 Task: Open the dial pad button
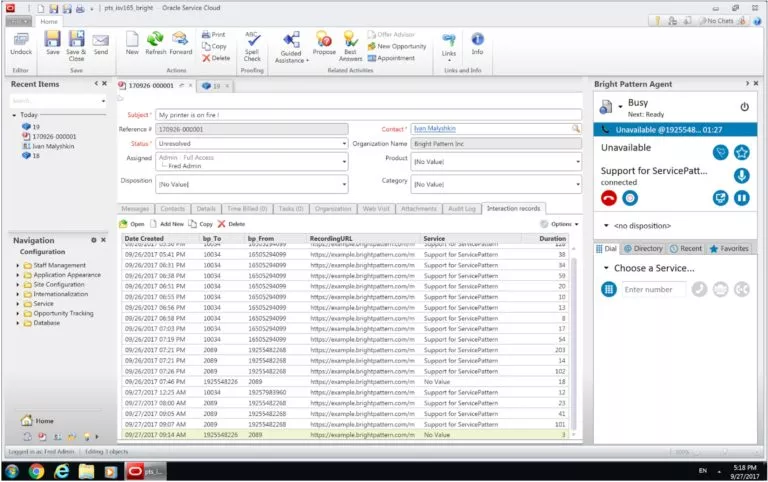pos(609,289)
